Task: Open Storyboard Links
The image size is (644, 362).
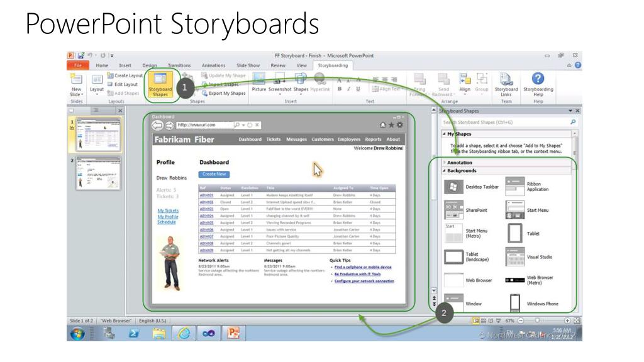Action: 506,84
